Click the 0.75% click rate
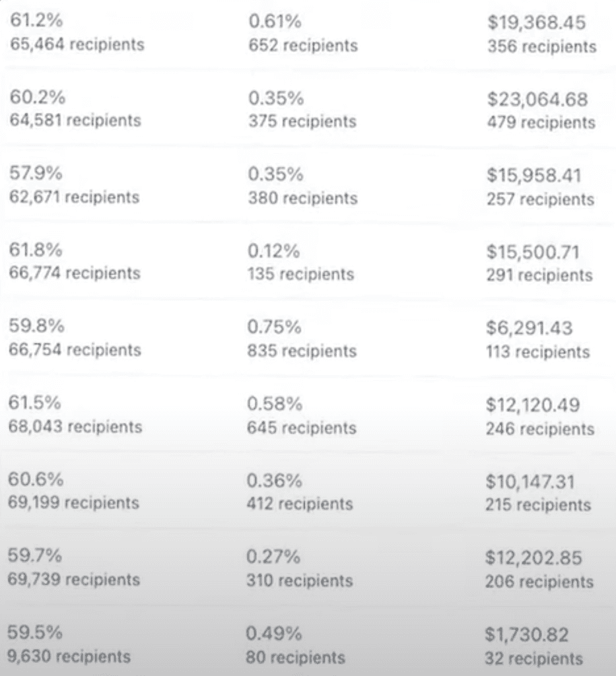Image resolution: width=616 pixels, height=676 pixels. point(274,327)
